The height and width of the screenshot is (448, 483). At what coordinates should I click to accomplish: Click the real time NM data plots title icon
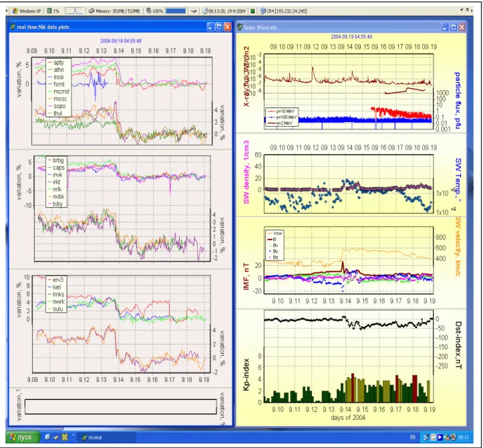point(13,27)
